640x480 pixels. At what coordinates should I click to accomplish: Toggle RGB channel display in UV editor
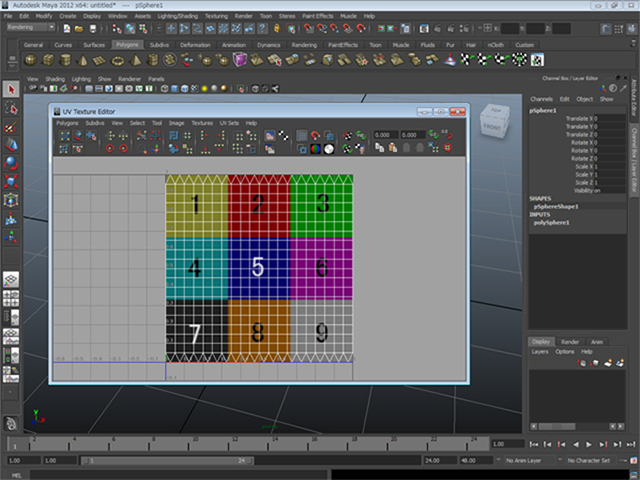[x=315, y=149]
